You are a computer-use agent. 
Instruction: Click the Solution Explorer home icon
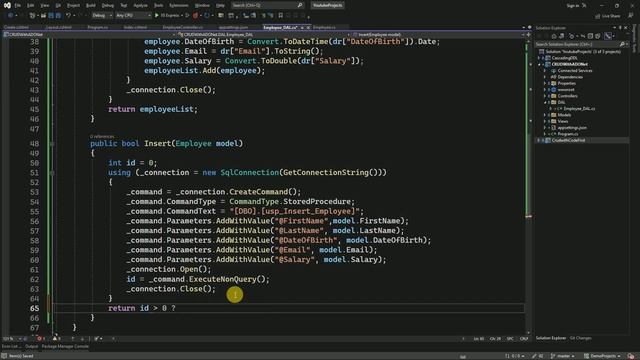click(554, 36)
